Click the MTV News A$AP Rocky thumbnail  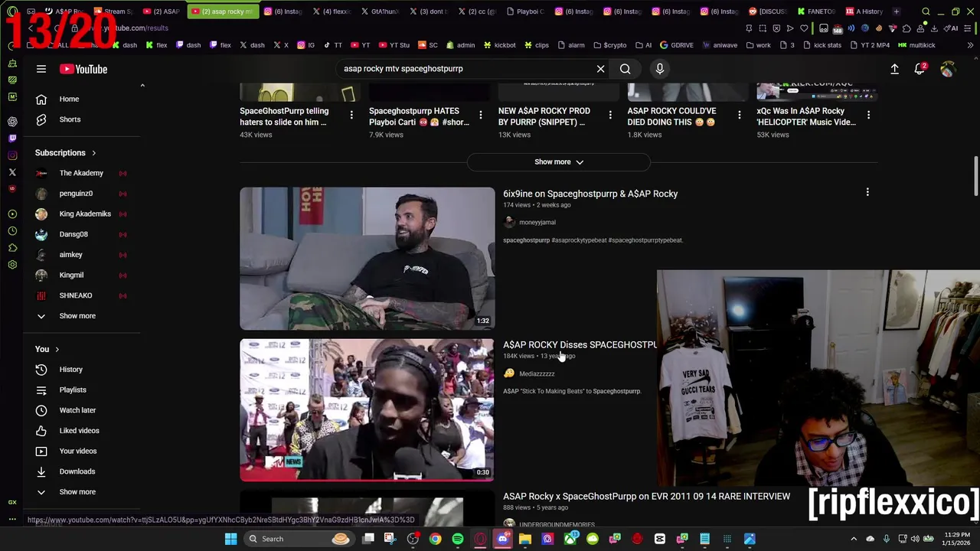367,410
